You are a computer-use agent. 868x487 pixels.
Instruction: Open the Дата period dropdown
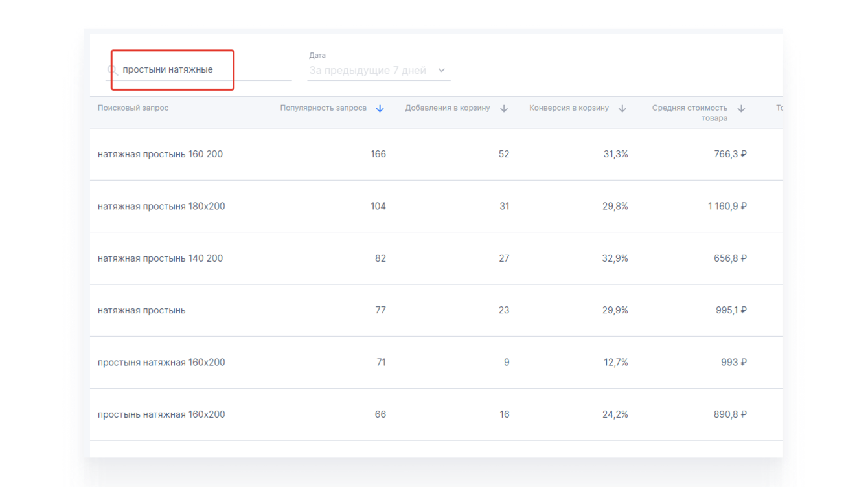coord(368,71)
